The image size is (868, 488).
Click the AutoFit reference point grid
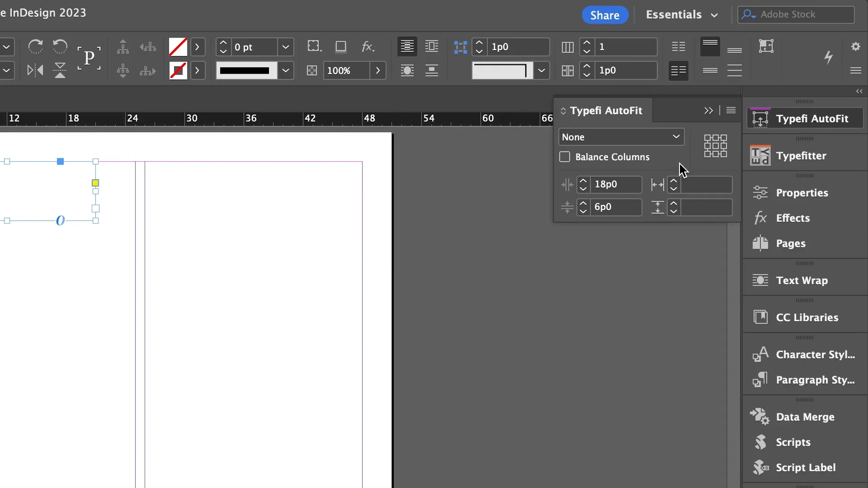point(715,146)
